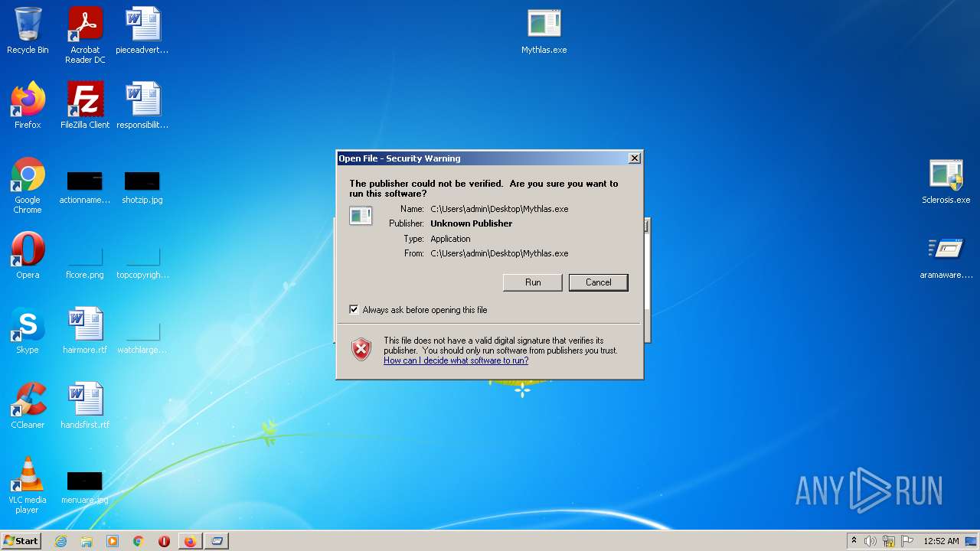Click the red shield warning icon

pos(361,350)
